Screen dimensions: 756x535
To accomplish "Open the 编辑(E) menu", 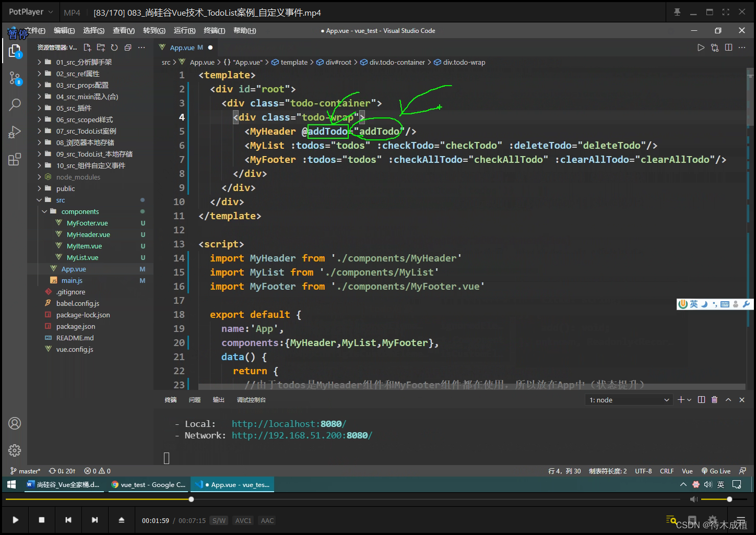I will (x=64, y=31).
